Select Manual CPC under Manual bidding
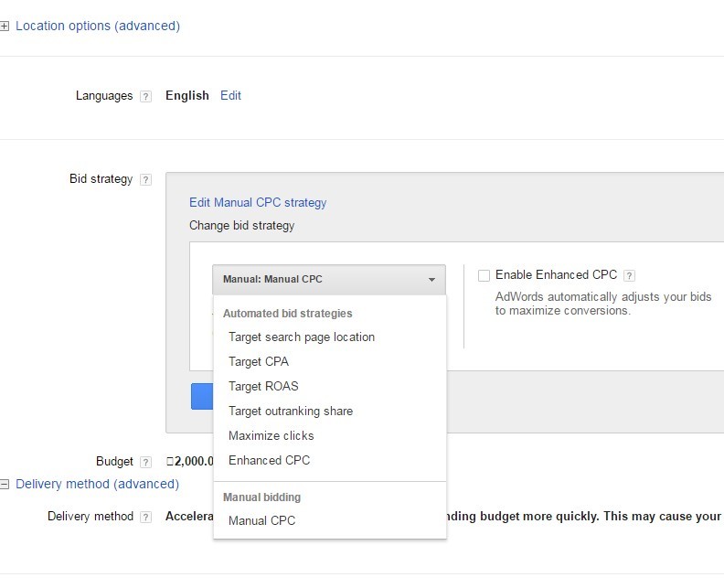 coord(261,521)
